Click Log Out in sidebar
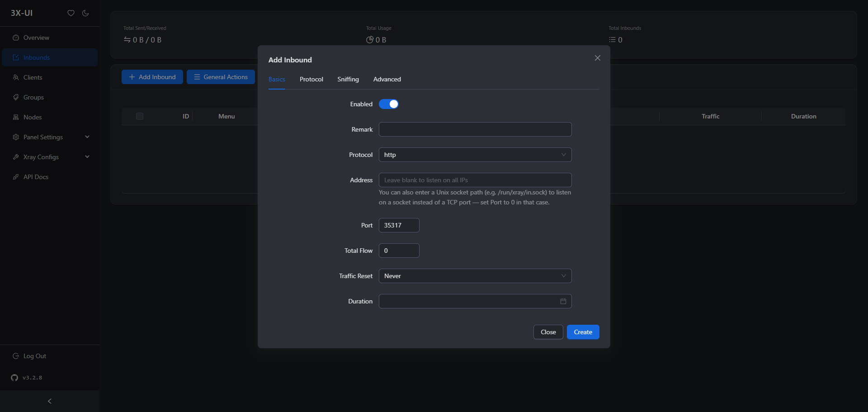The width and height of the screenshot is (868, 412). pyautogui.click(x=50, y=356)
